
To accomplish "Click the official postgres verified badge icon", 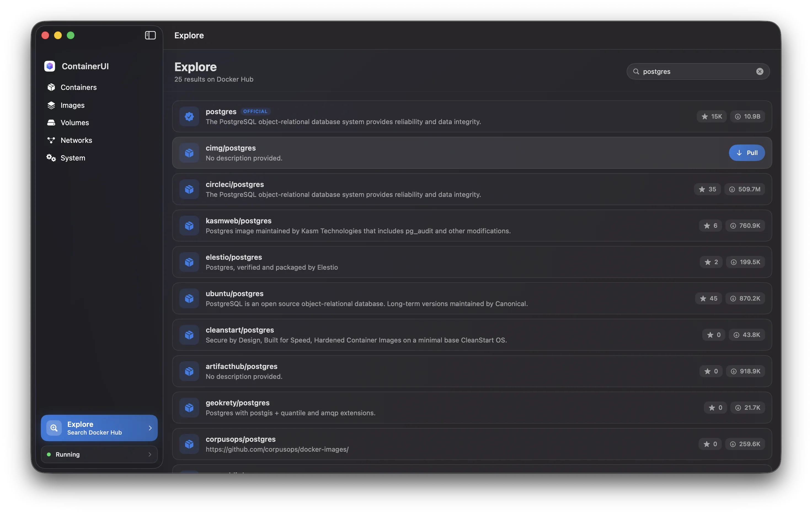I will click(x=189, y=116).
